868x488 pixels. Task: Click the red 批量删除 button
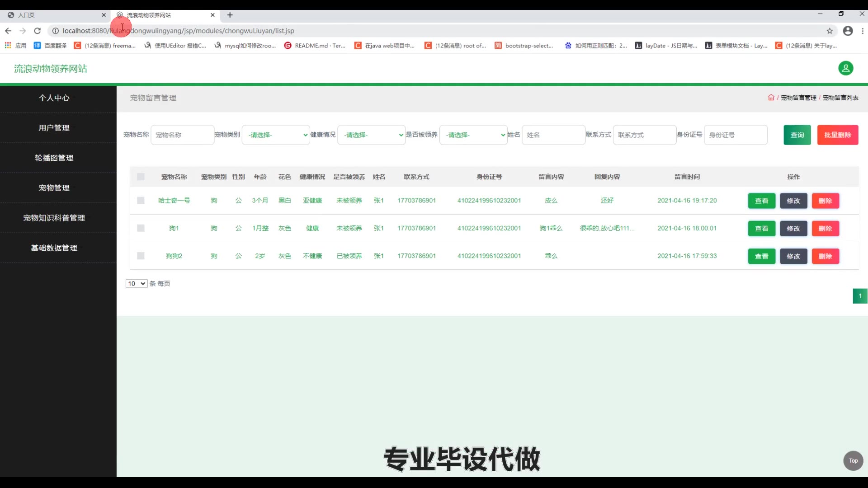[x=837, y=135]
